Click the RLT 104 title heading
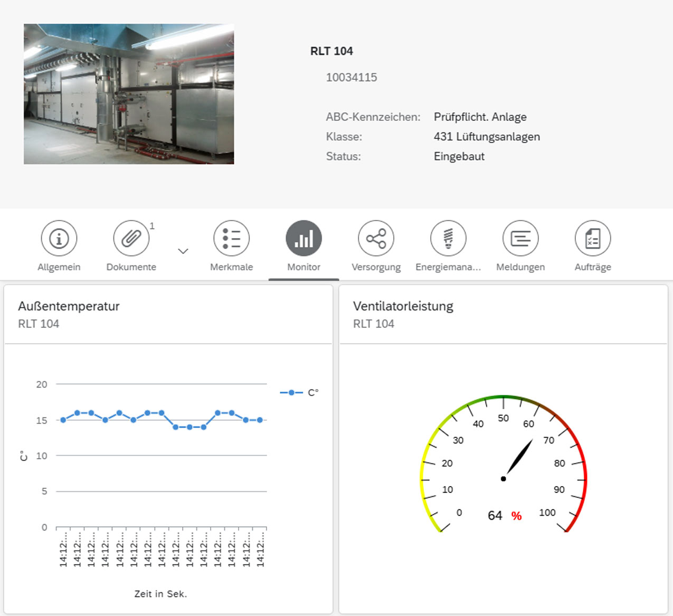The height and width of the screenshot is (616, 673). [331, 51]
